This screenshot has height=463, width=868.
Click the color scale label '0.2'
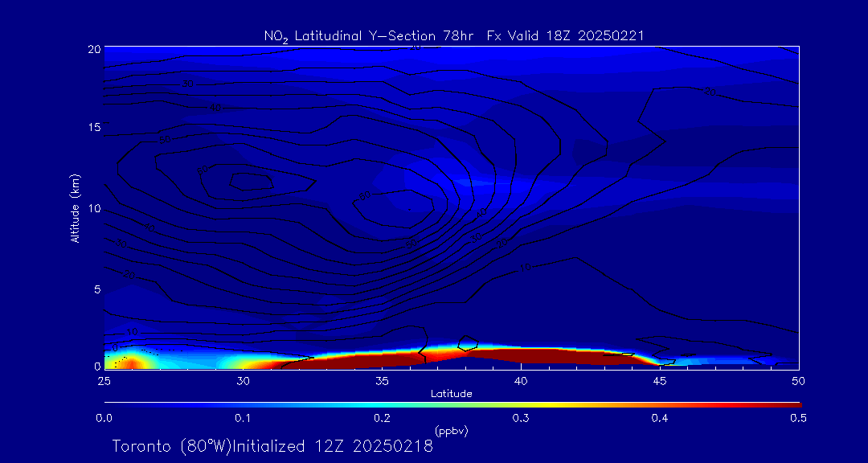[382, 419]
